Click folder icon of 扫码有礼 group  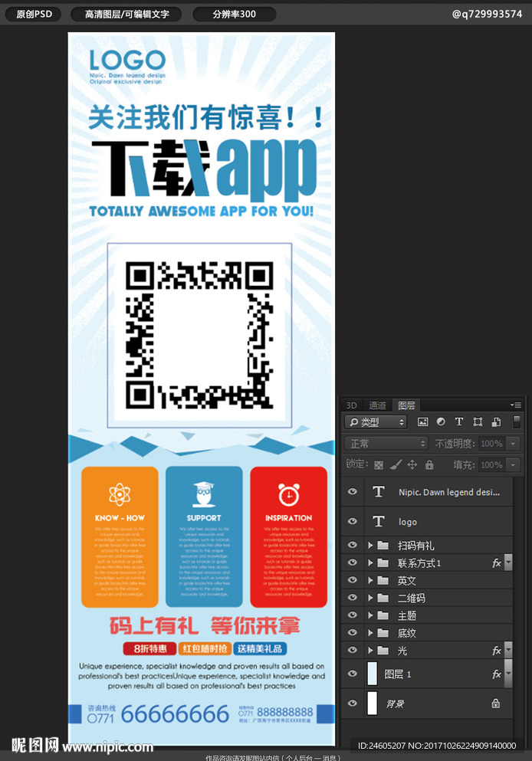[383, 546]
